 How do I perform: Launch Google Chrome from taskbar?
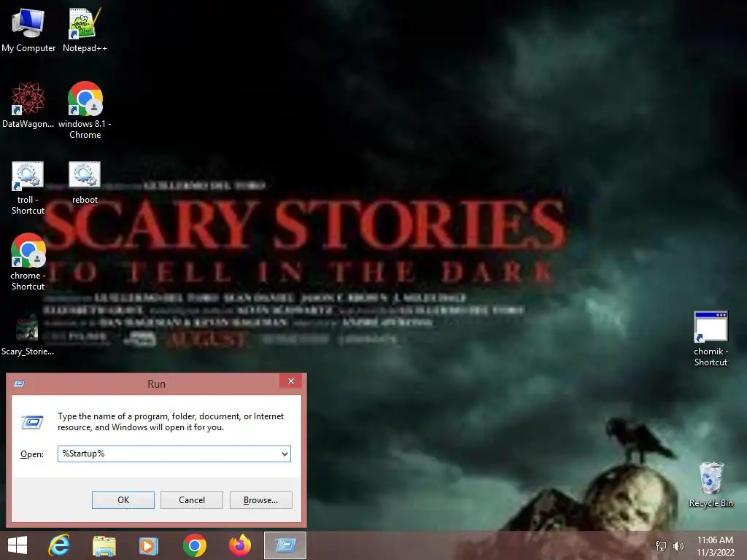click(x=194, y=545)
